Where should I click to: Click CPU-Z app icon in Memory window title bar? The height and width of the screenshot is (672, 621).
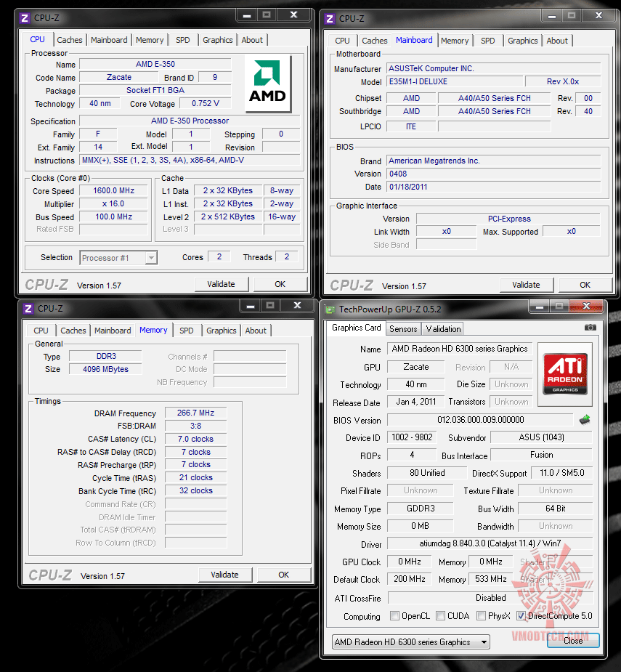(28, 309)
